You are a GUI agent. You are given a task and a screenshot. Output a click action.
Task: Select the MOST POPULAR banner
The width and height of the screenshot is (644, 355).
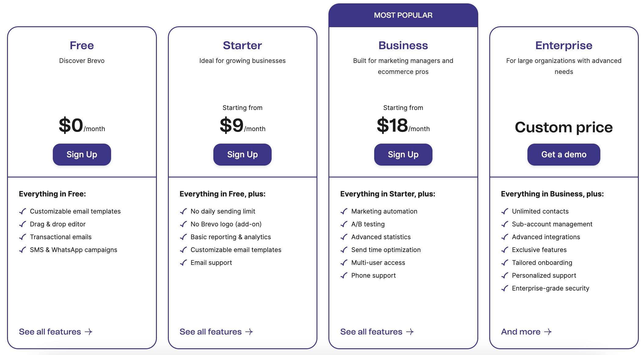[x=403, y=15]
